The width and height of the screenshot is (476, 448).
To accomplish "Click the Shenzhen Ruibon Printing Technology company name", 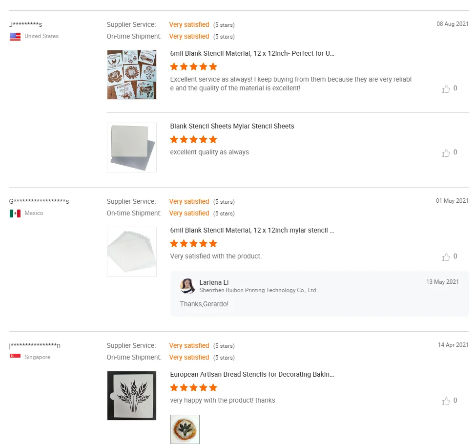I will click(258, 290).
